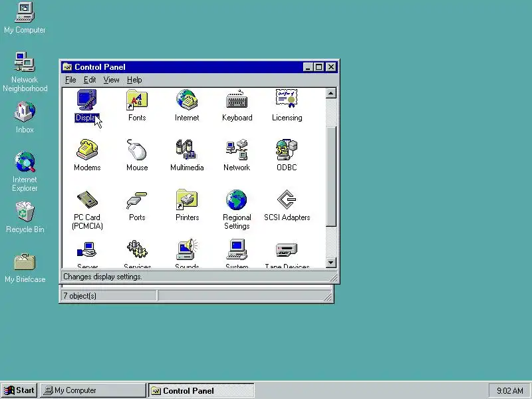
Task: Minimize the Control Panel window
Action: point(308,67)
